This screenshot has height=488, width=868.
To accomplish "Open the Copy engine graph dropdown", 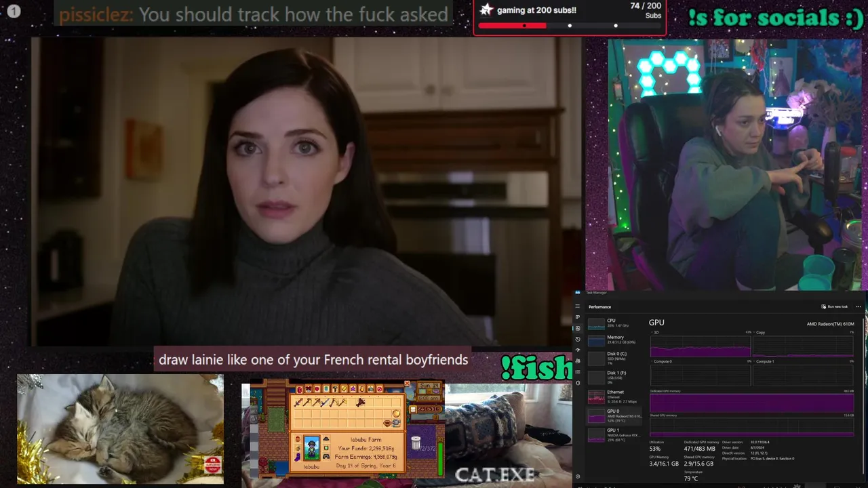I will 760,332.
